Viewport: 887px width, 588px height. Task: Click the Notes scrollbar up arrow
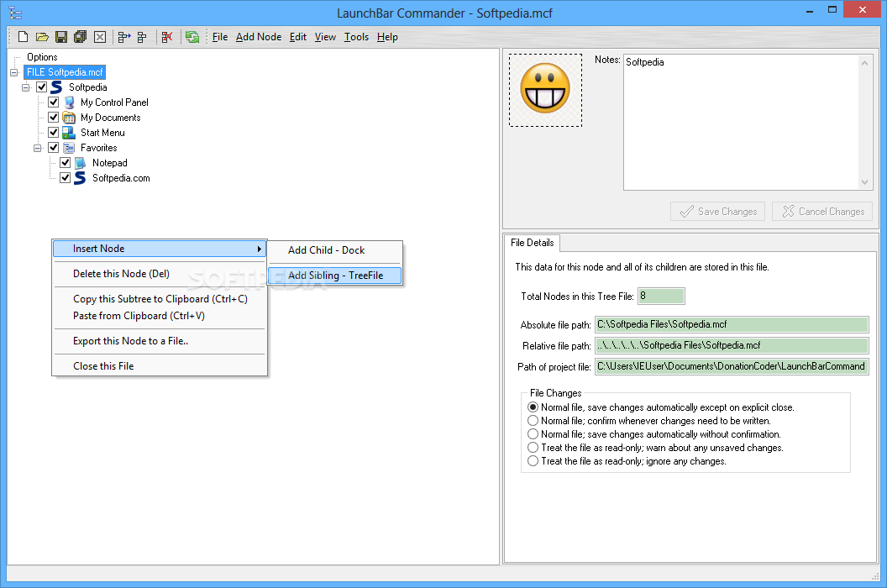pos(864,63)
